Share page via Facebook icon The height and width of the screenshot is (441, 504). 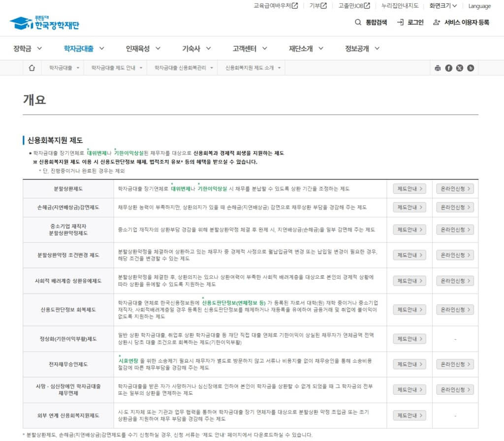click(448, 68)
